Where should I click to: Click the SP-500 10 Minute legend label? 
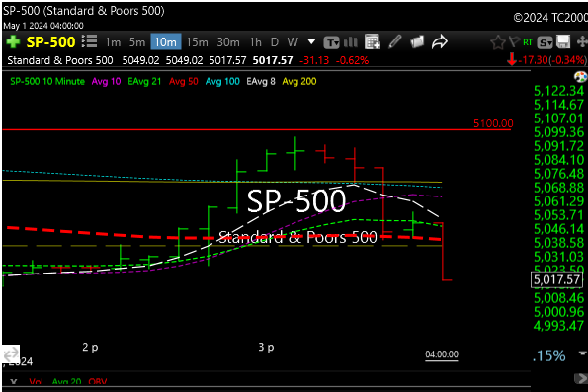[47, 81]
